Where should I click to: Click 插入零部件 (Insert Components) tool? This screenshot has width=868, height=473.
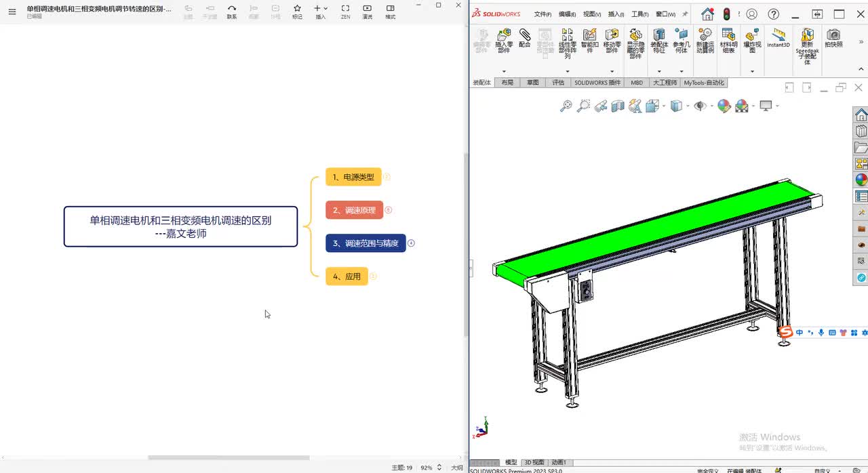[x=504, y=41]
